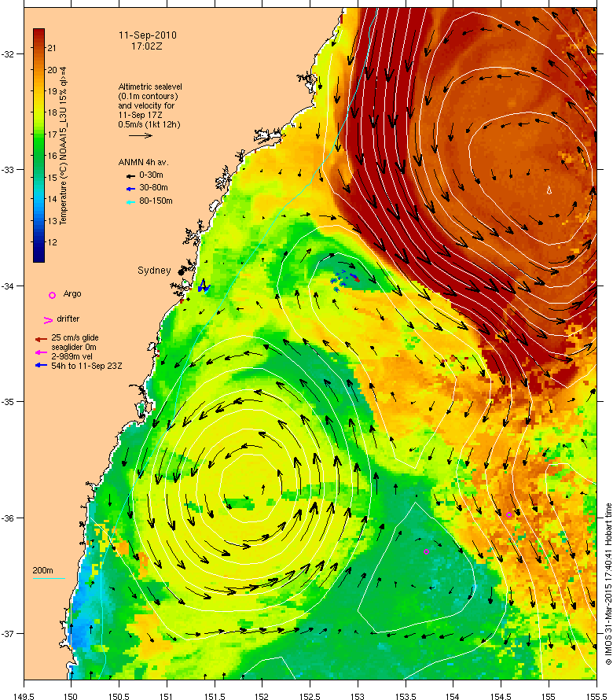
Task: Click the -32 latitude axis label
Action: click(8, 54)
